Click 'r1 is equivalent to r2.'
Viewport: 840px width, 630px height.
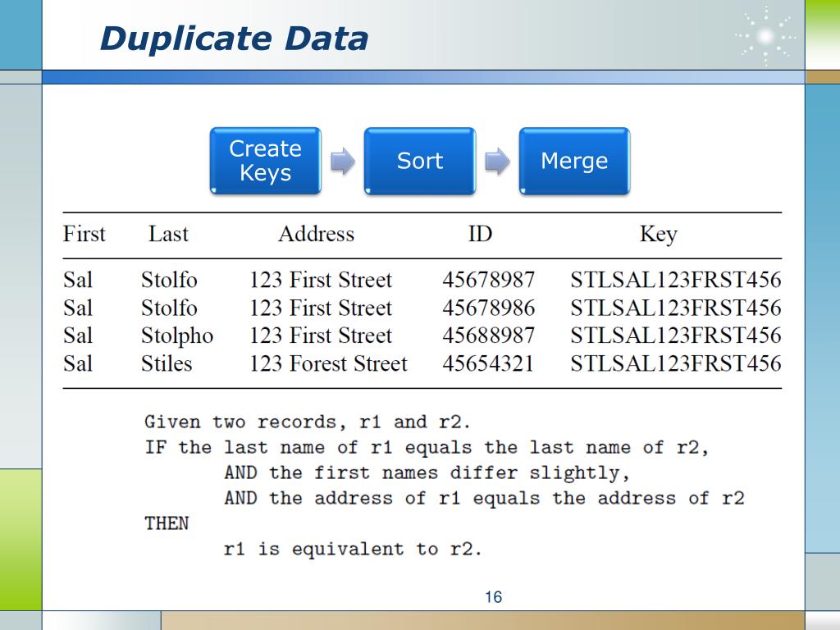coord(353,549)
